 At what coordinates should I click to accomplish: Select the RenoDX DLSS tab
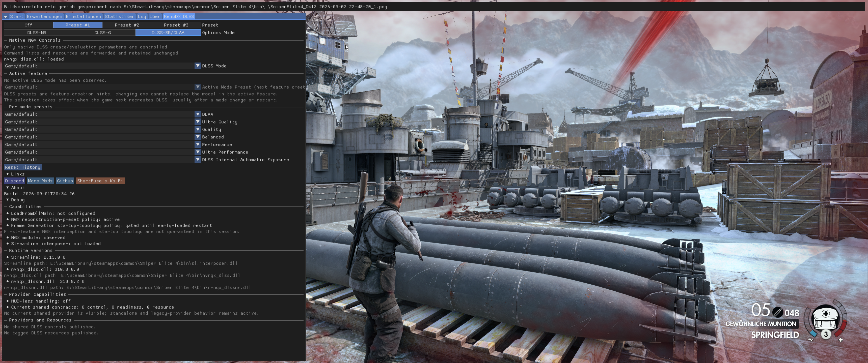[179, 16]
